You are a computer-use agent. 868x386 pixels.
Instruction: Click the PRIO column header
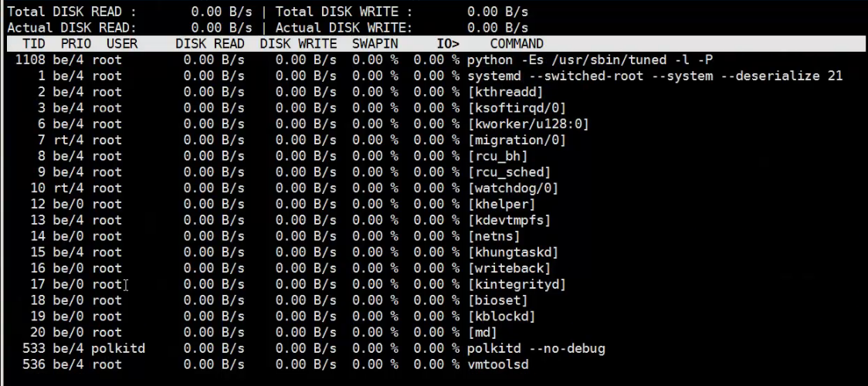(76, 44)
